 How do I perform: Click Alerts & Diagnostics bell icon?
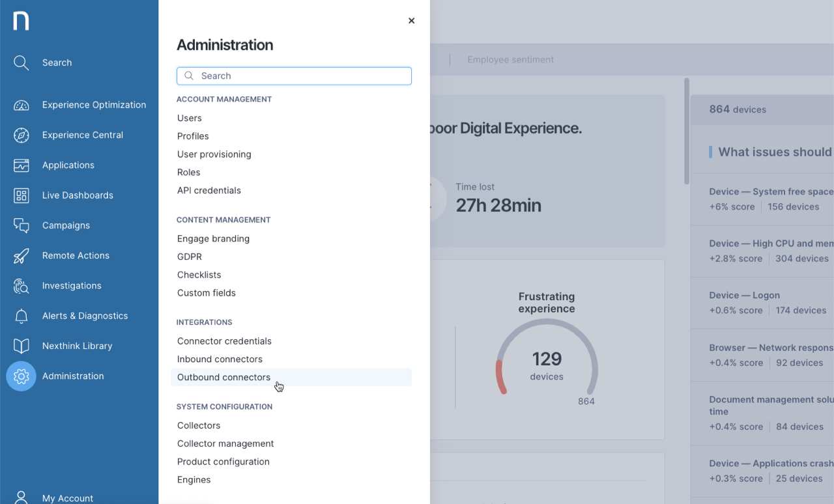point(21,316)
